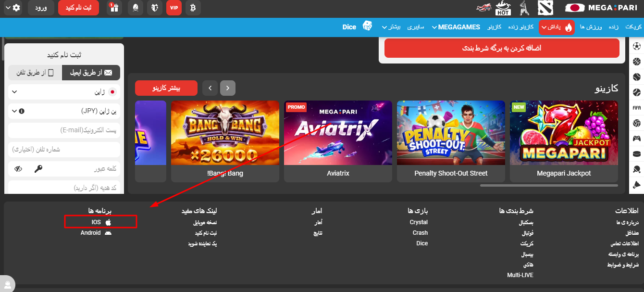Click the casino carousel horizontal scrollbar
This screenshot has width=644, height=292.
(x=549, y=185)
